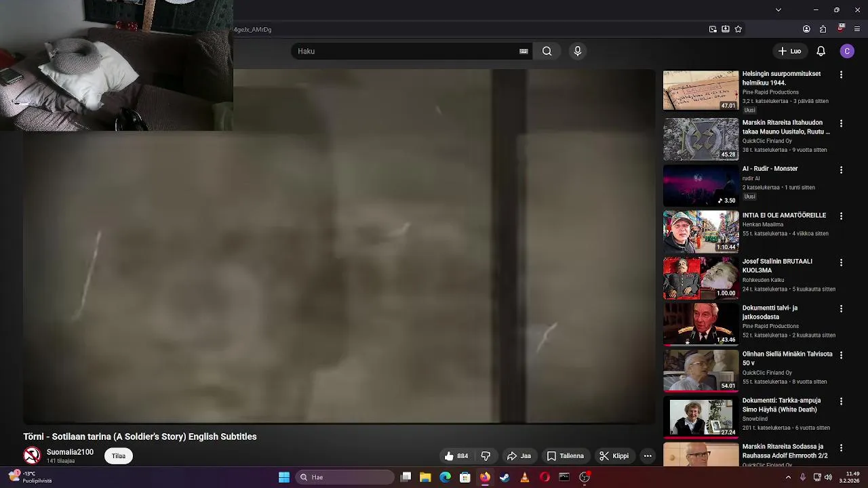
Task: Open the INTIA EI OLE AMATÖÖREILLE thumbnail
Action: pos(701,231)
